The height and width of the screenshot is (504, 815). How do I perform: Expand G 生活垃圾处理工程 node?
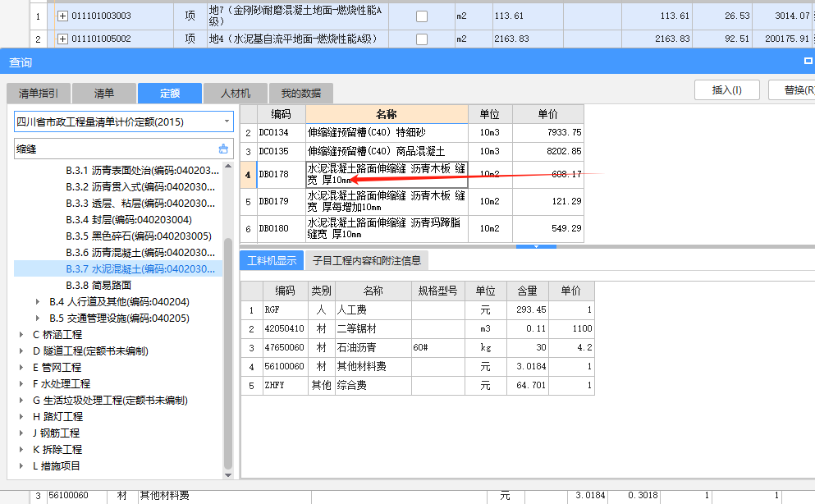(21, 400)
